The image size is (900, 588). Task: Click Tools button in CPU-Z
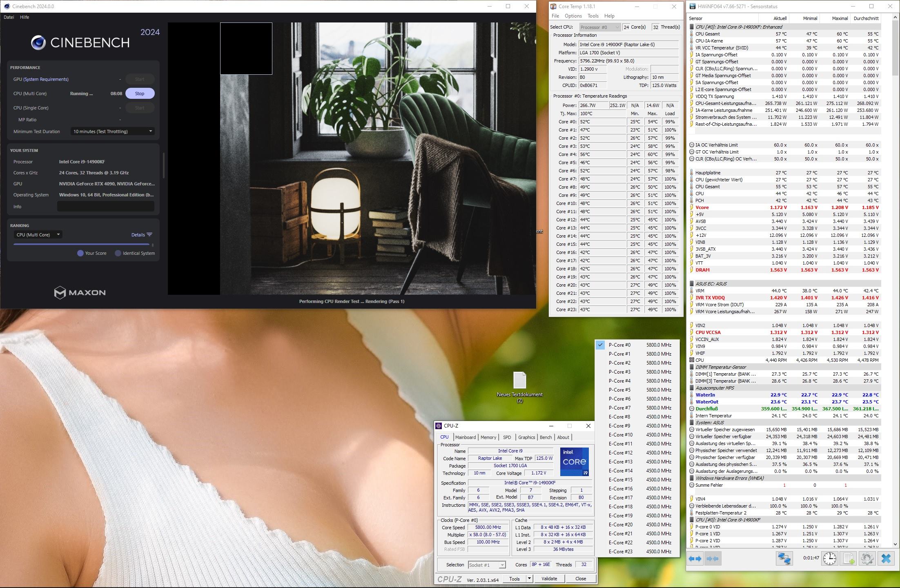pos(515,579)
